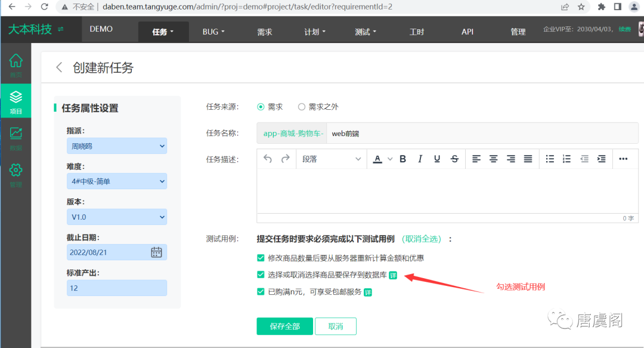
Task: Expand text color arrow dropdown
Action: pyautogui.click(x=390, y=159)
